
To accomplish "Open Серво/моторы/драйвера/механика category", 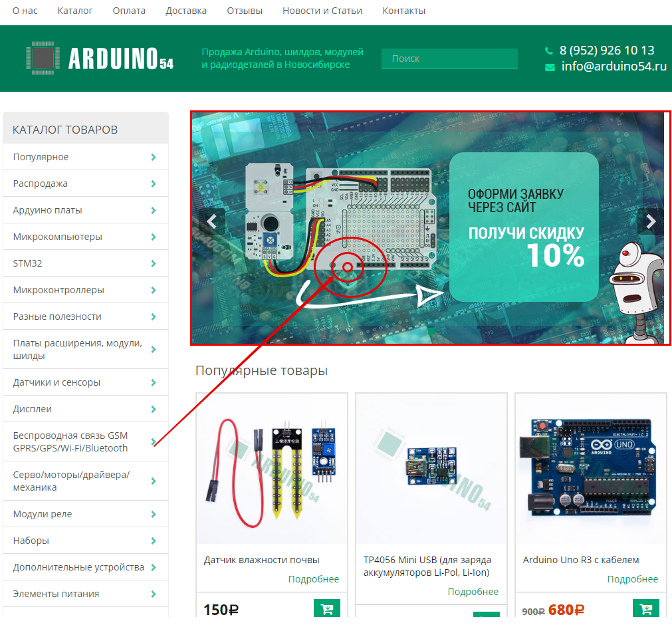I will tap(86, 481).
